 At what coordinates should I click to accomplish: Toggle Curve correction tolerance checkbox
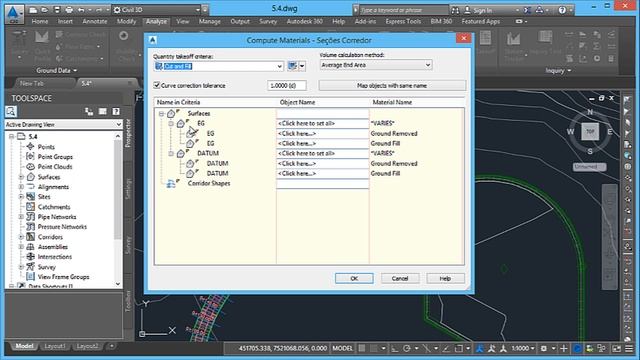tap(157, 85)
